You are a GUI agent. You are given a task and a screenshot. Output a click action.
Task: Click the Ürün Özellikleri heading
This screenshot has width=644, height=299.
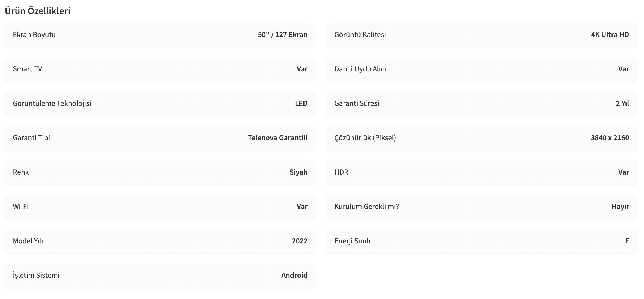point(37,11)
